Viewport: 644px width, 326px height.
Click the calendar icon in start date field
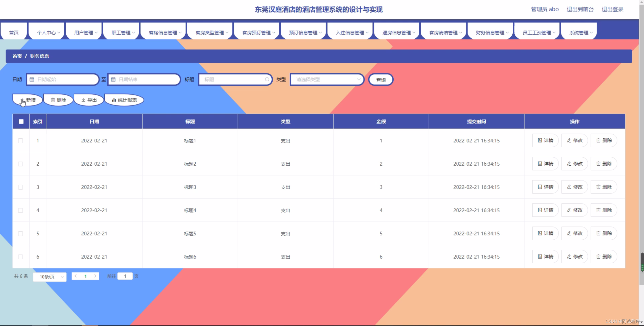coord(32,80)
